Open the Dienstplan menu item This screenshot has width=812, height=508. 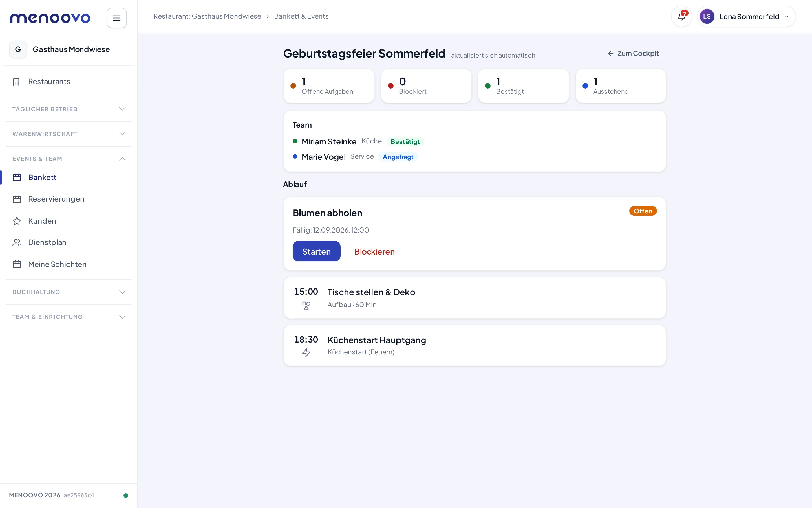click(x=69, y=243)
